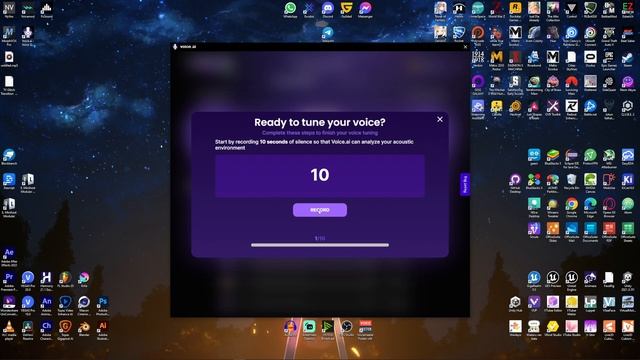This screenshot has height=360, width=640.
Task: Open Blender desktop shortcut
Action: pyautogui.click(x=84, y=329)
